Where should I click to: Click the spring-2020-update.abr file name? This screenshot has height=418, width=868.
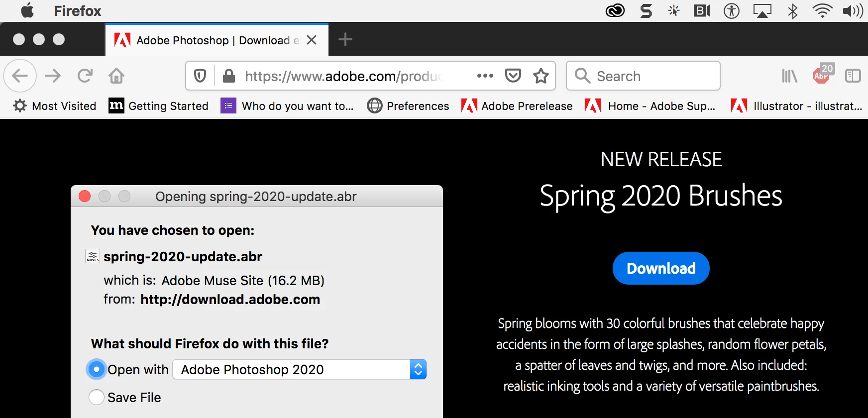point(183,257)
